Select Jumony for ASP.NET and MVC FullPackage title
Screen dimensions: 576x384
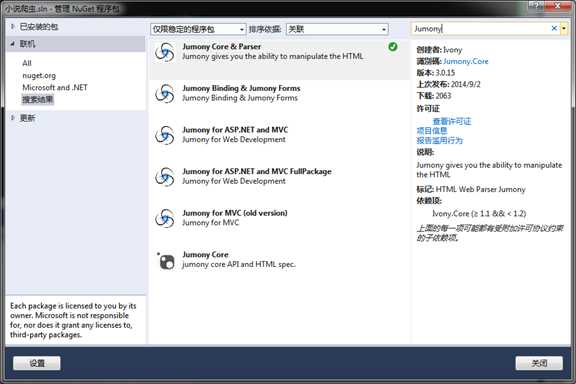[x=257, y=171]
